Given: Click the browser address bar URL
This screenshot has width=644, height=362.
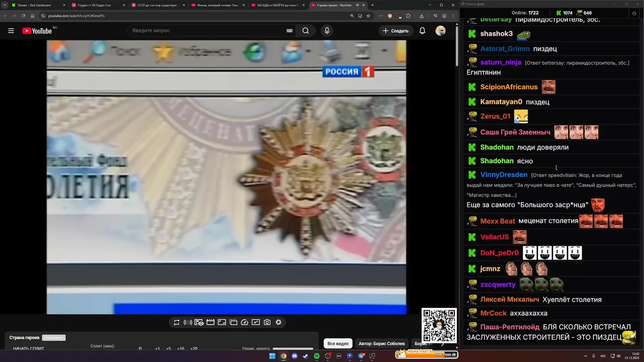Looking at the screenshot, I should [76, 16].
